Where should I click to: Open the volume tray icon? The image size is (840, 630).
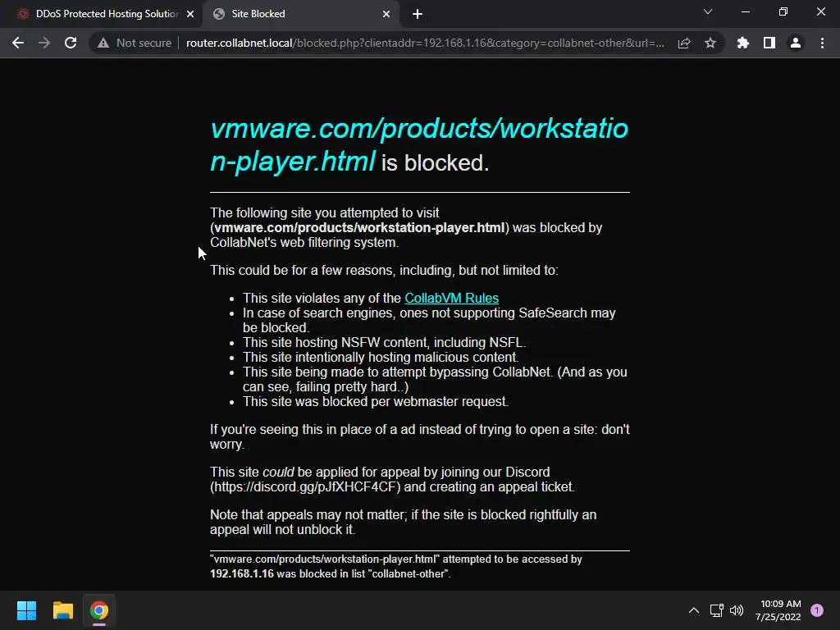tap(737, 610)
